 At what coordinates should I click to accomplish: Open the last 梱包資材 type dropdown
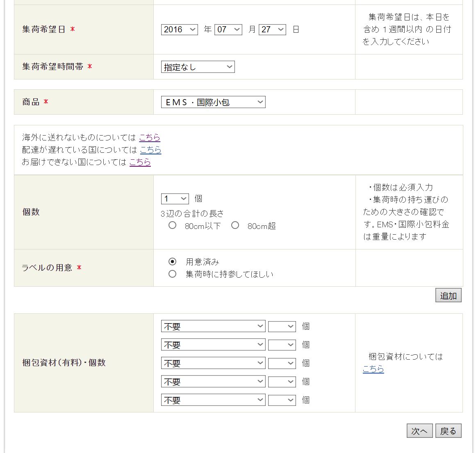[213, 400]
